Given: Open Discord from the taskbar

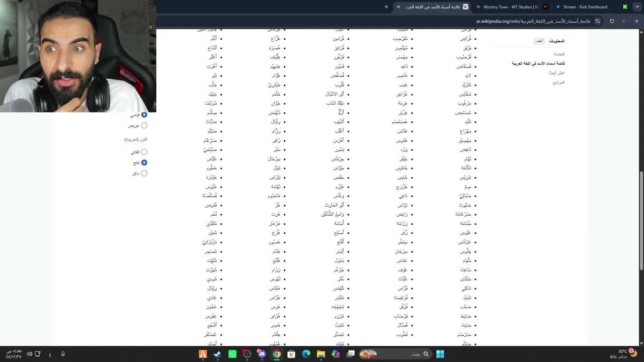Looking at the screenshot, I should [x=262, y=354].
